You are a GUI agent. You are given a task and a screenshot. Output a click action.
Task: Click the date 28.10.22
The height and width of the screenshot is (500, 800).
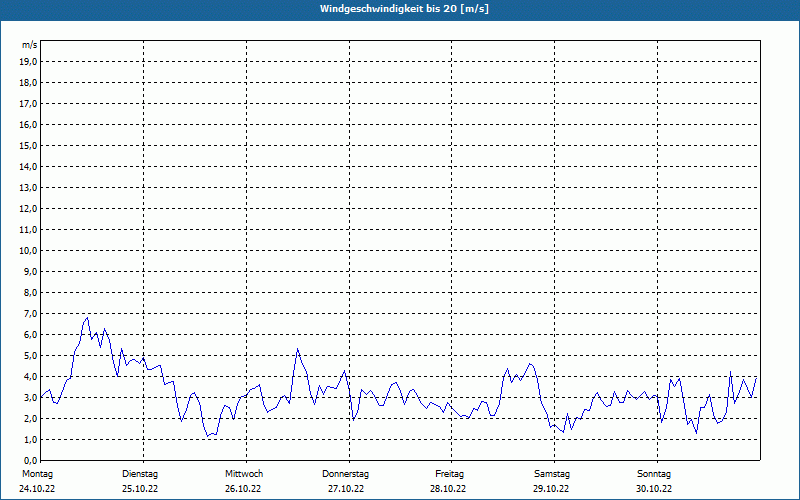coord(448,489)
